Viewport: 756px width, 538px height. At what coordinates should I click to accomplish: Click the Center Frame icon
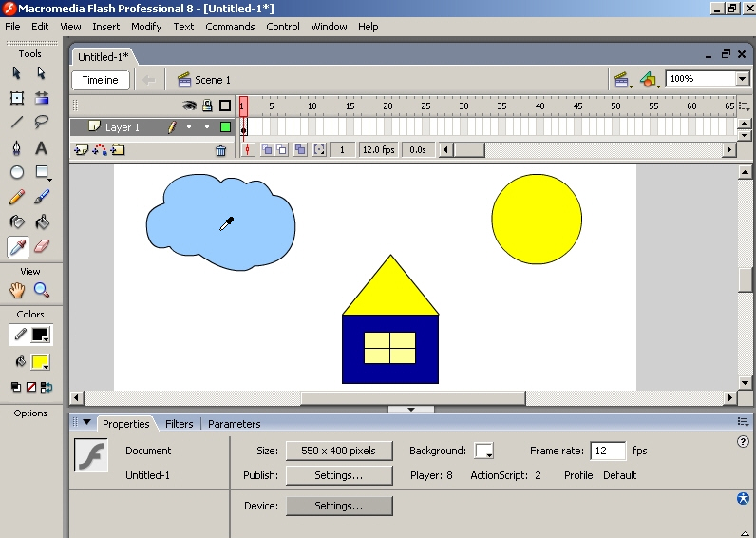point(247,150)
